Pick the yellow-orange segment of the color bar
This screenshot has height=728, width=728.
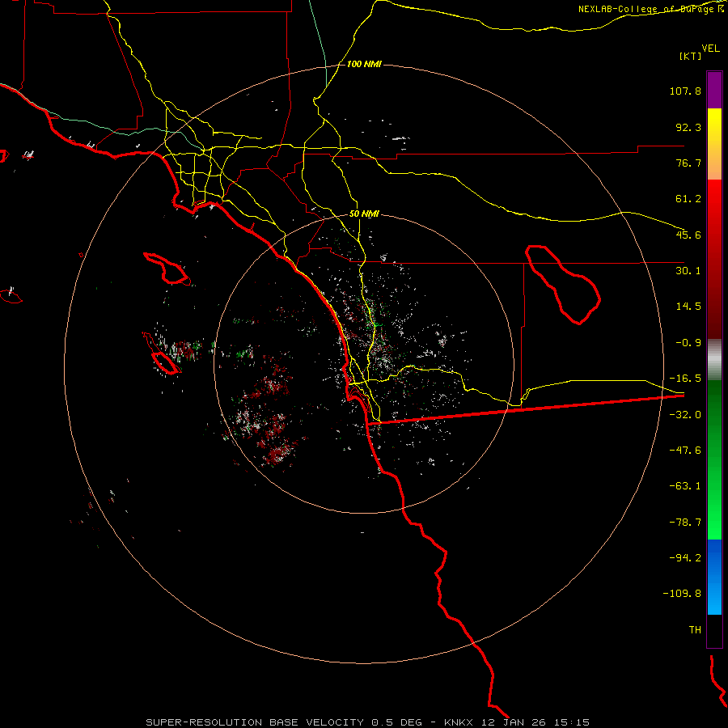pos(714,144)
